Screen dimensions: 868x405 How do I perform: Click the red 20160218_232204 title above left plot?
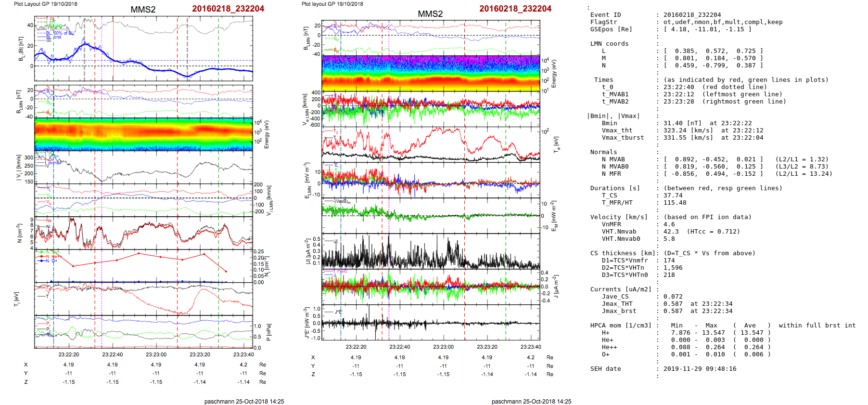228,9
